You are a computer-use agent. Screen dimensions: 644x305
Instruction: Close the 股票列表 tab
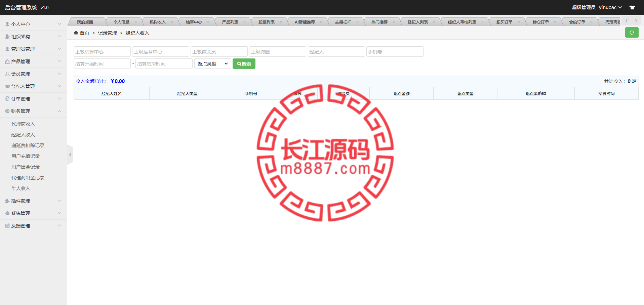point(281,22)
